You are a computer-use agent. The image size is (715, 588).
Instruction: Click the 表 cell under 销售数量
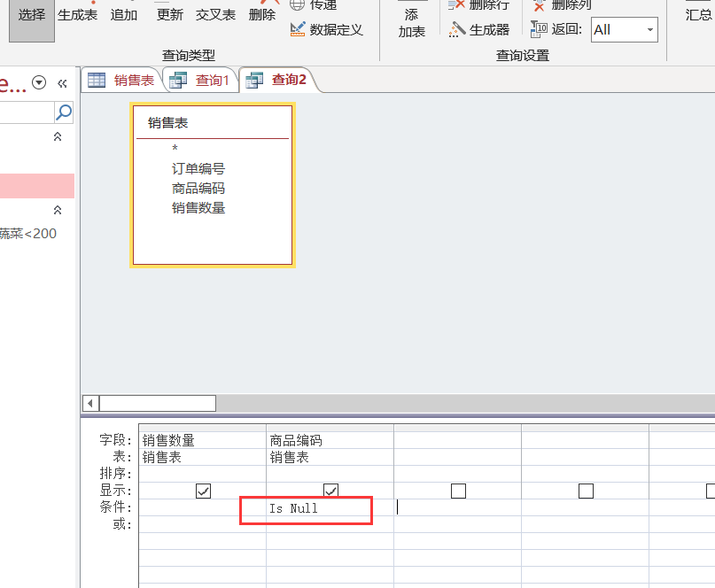click(x=203, y=457)
